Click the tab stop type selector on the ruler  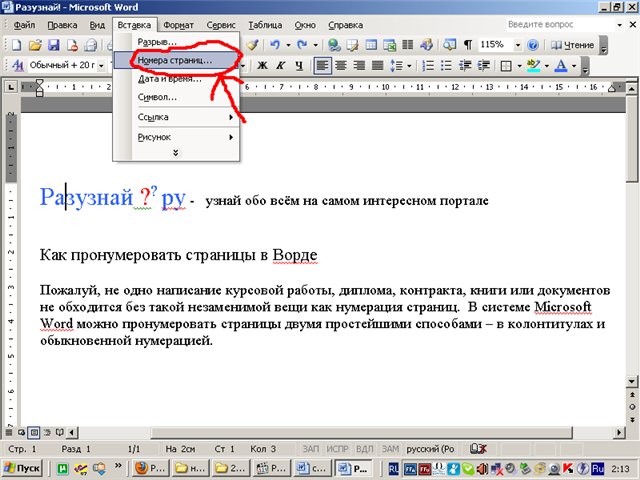(11, 87)
